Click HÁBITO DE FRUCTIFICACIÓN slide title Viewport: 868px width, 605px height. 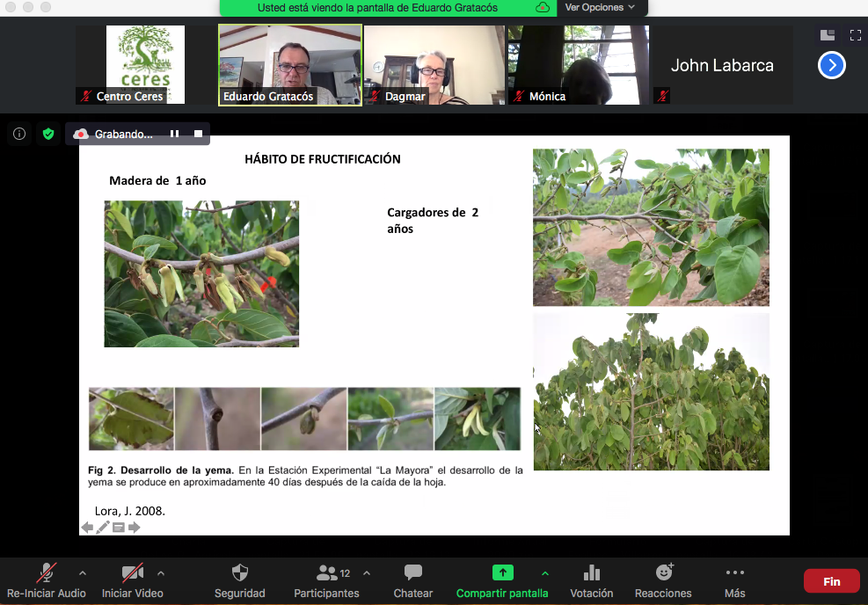click(323, 159)
